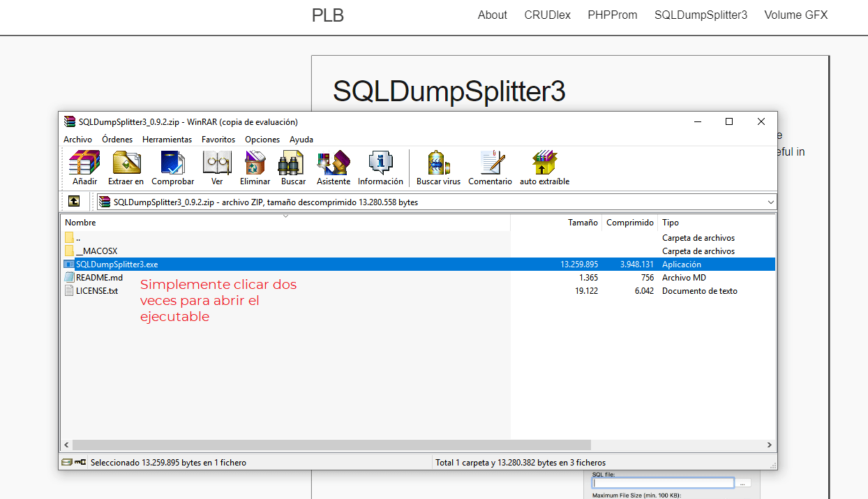Viewport: 868px width, 499px height.
Task: Sort by the Comprimido column header
Action: click(x=630, y=223)
